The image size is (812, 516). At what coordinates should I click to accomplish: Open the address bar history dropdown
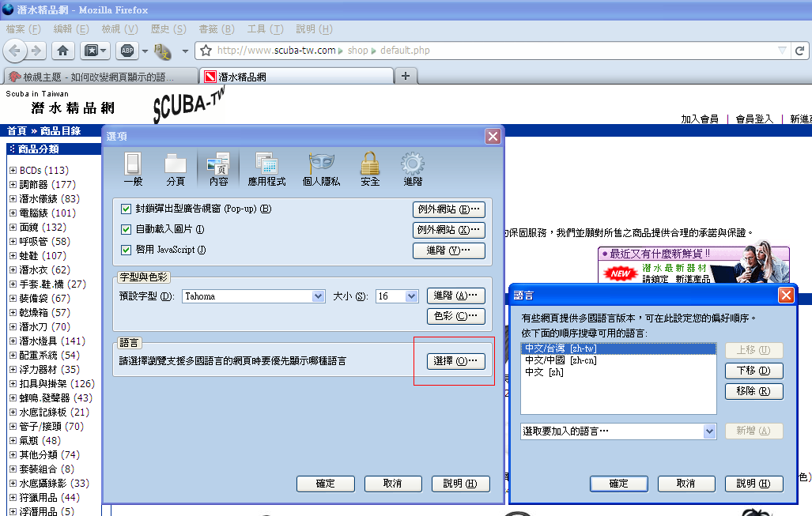point(783,51)
